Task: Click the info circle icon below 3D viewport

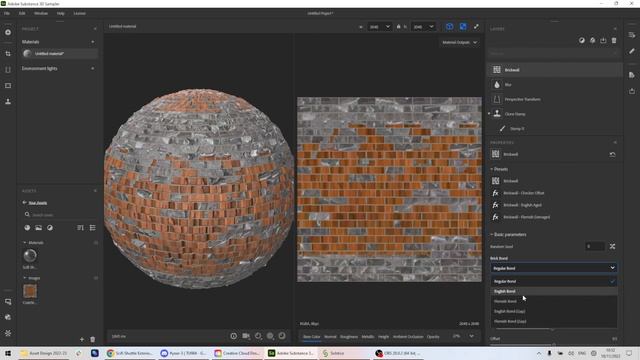Action: point(233,336)
